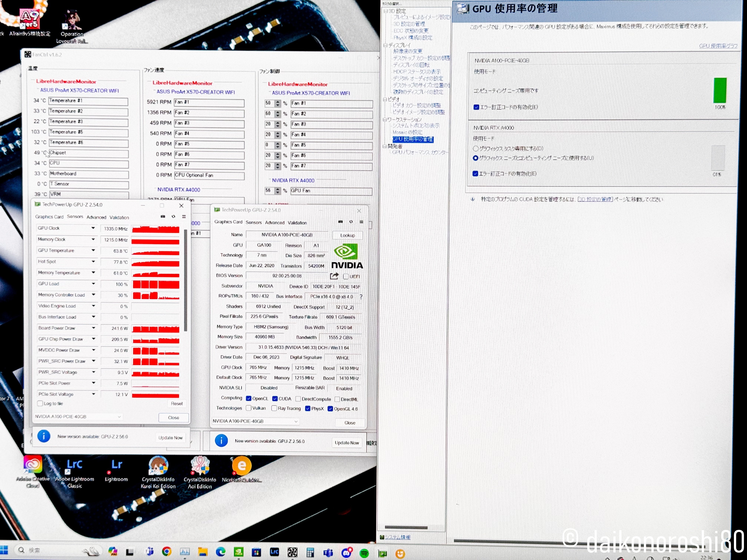Open CrystalDiskInfo Kurei Kei Edition icon
This screenshot has height=560, width=747.
158,472
